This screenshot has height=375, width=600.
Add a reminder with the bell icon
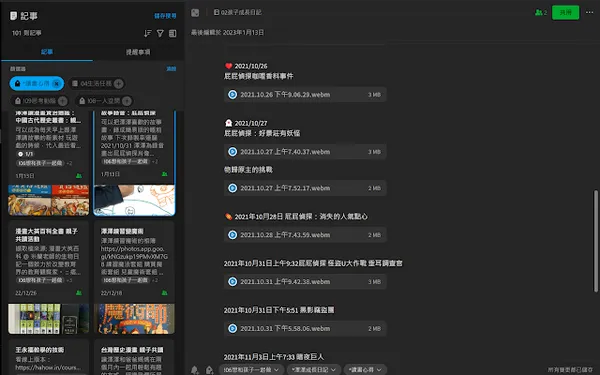[195, 370]
